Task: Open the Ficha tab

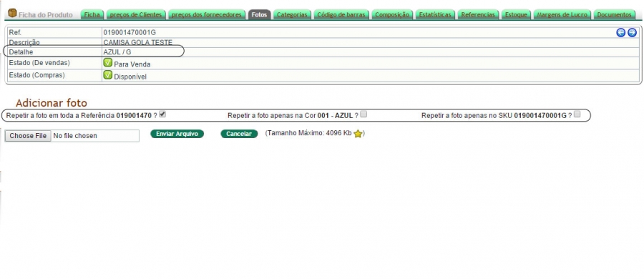Action: click(x=92, y=14)
